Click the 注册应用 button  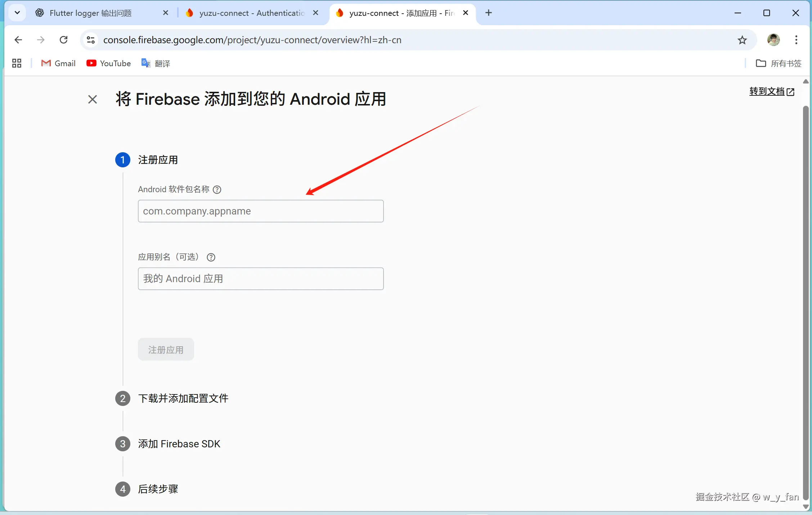click(x=166, y=349)
